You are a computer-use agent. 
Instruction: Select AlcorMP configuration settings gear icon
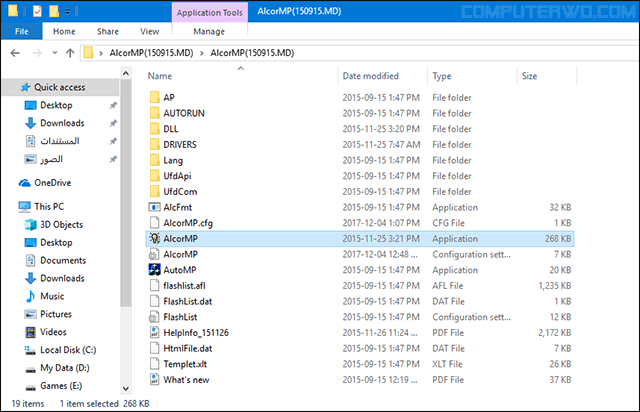pos(154,254)
